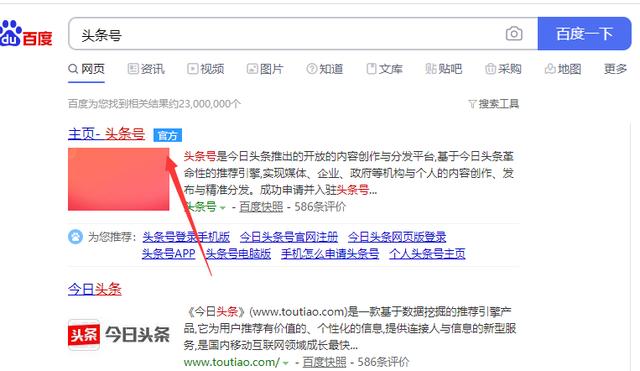This screenshot has height=371, width=640.
Task: Switch to the 资讯 tab
Action: coord(146,69)
